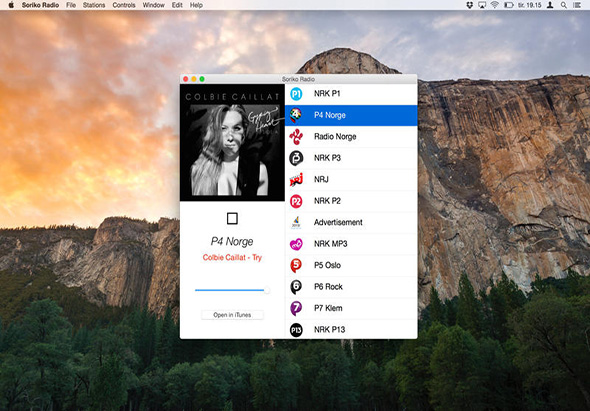Click the Radio Norge red logo
This screenshot has width=590, height=411.
point(296,137)
